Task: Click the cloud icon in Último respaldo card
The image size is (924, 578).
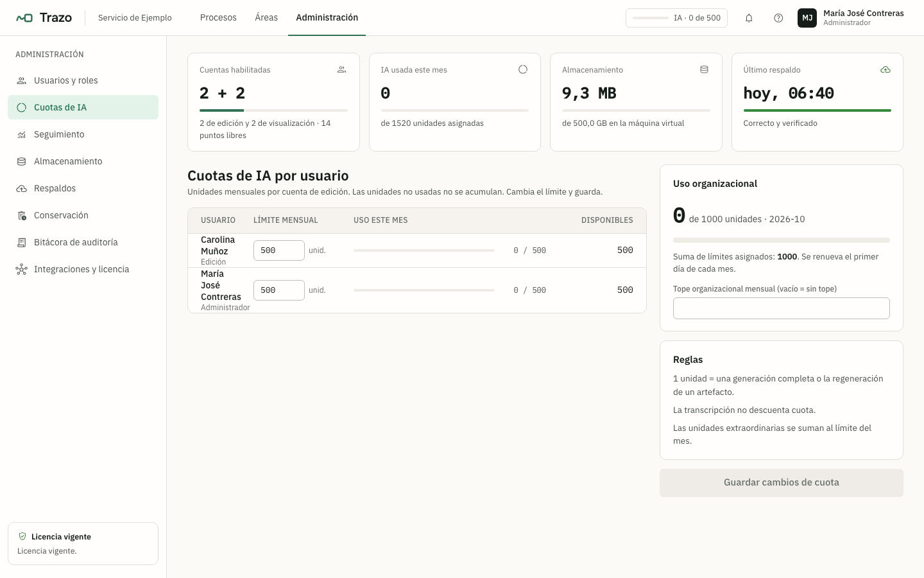Action: point(886,69)
